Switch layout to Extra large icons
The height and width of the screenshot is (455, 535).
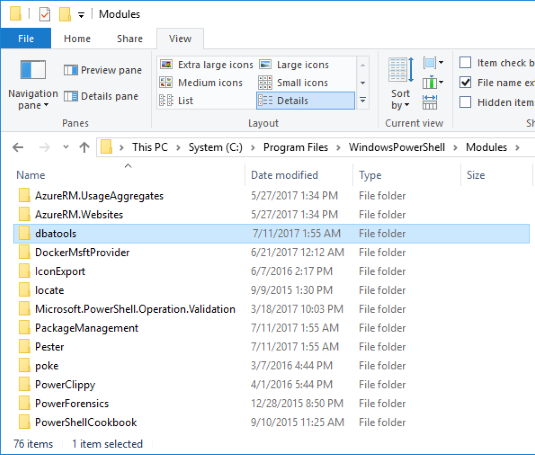click(207, 64)
